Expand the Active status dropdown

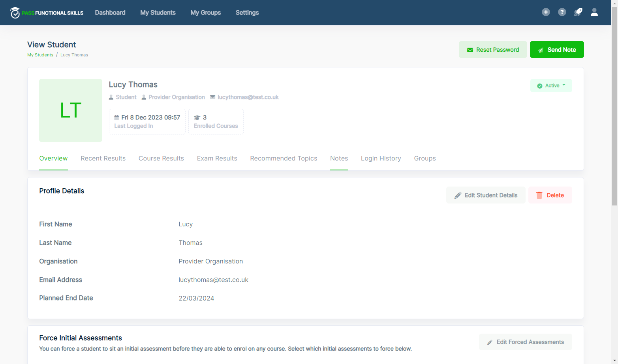tap(551, 86)
